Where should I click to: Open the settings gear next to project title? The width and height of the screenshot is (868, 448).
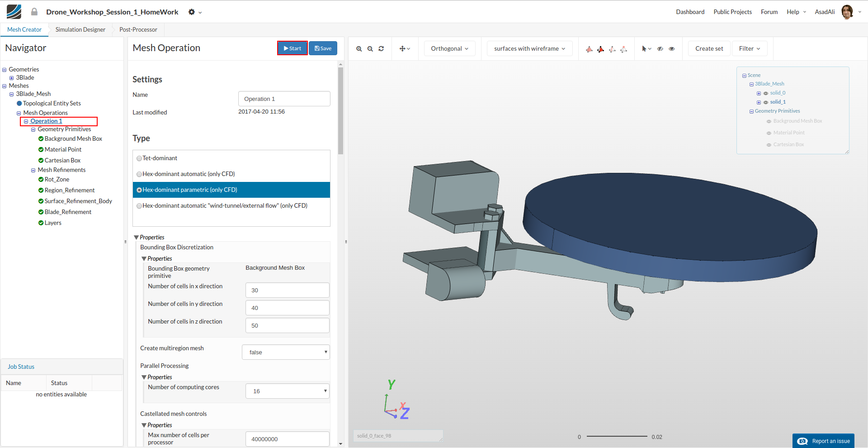coord(192,12)
